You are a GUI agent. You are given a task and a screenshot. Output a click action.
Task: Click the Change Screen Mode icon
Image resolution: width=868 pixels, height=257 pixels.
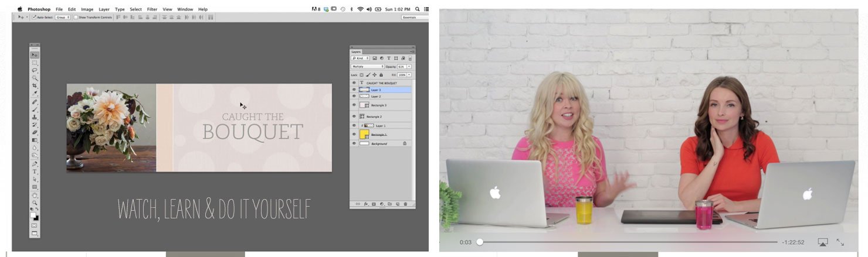(x=35, y=233)
